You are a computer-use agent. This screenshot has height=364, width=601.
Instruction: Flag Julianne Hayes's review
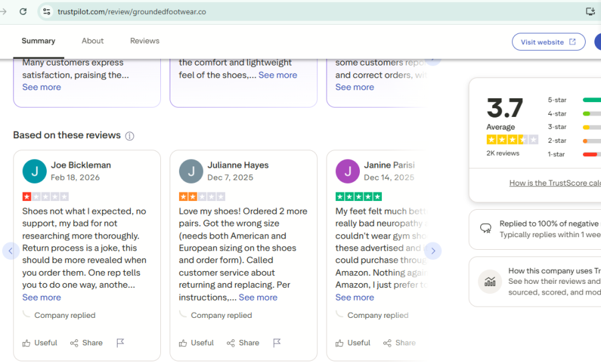pyautogui.click(x=276, y=343)
